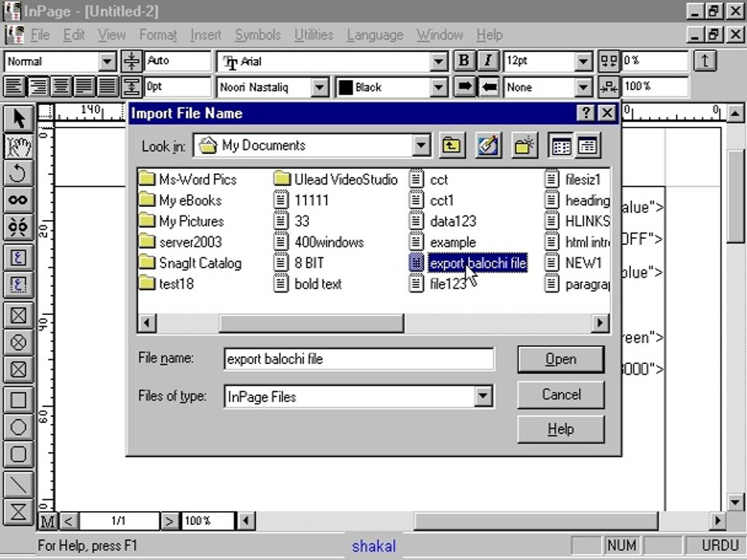Switch to Details view in dialog
Image resolution: width=747 pixels, height=560 pixels.
(x=587, y=145)
